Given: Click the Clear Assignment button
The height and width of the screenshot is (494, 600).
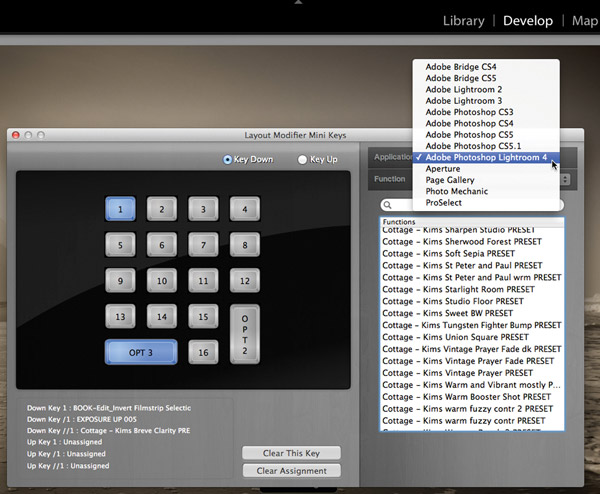Looking at the screenshot, I should click(291, 471).
